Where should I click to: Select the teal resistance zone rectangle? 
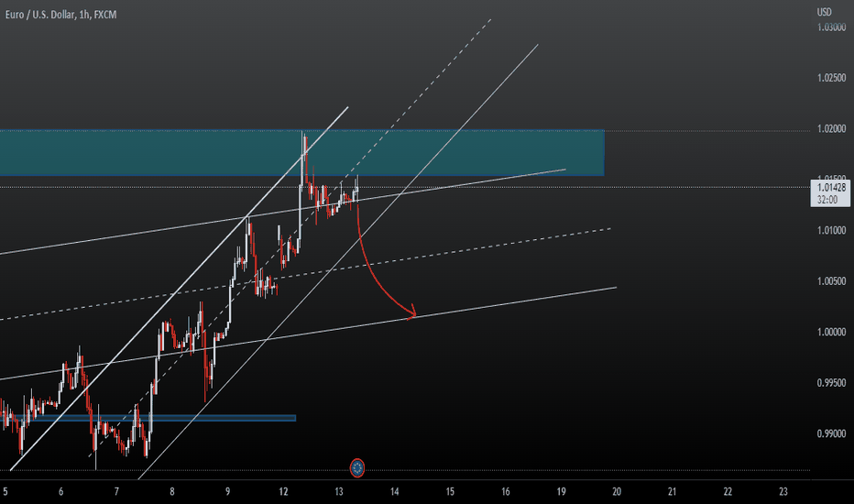pos(301,152)
